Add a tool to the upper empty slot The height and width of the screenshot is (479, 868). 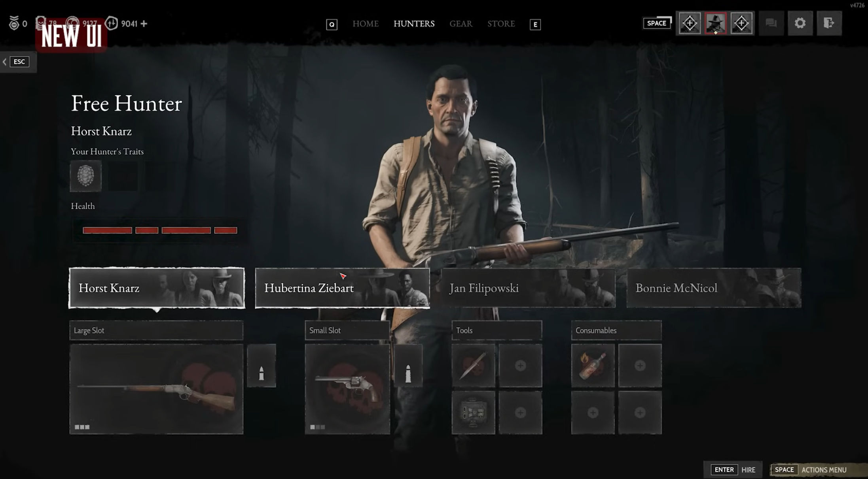tap(520, 366)
